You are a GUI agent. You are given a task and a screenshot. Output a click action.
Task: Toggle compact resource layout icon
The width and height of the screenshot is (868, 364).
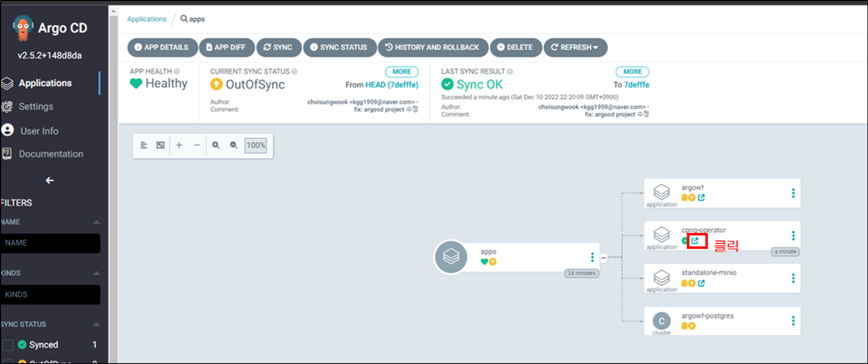point(144,145)
